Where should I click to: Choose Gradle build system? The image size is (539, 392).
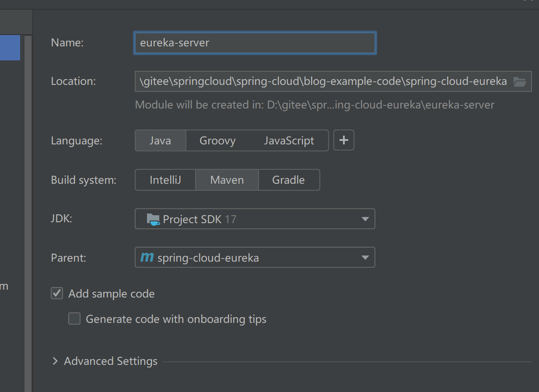point(289,180)
